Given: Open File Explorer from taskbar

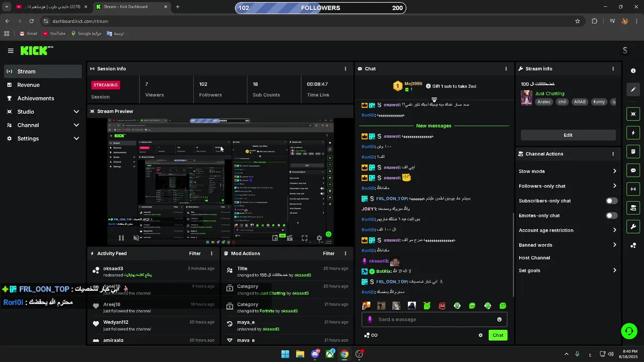Looking at the screenshot, I should (300, 354).
